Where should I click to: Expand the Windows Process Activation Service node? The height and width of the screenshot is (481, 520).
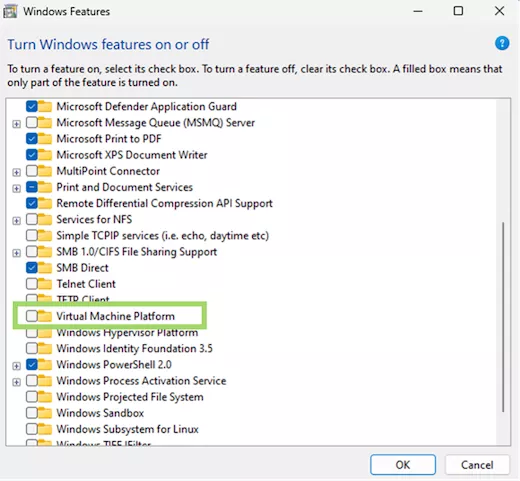coord(16,382)
